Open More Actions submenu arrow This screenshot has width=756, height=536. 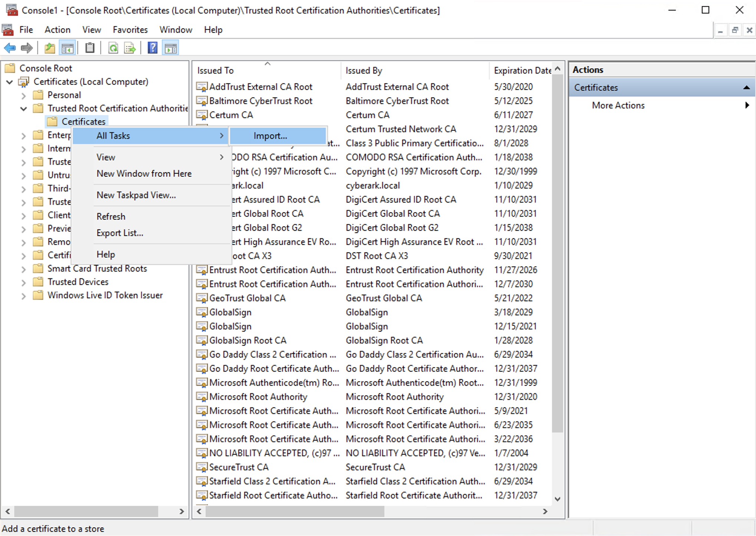(x=747, y=105)
